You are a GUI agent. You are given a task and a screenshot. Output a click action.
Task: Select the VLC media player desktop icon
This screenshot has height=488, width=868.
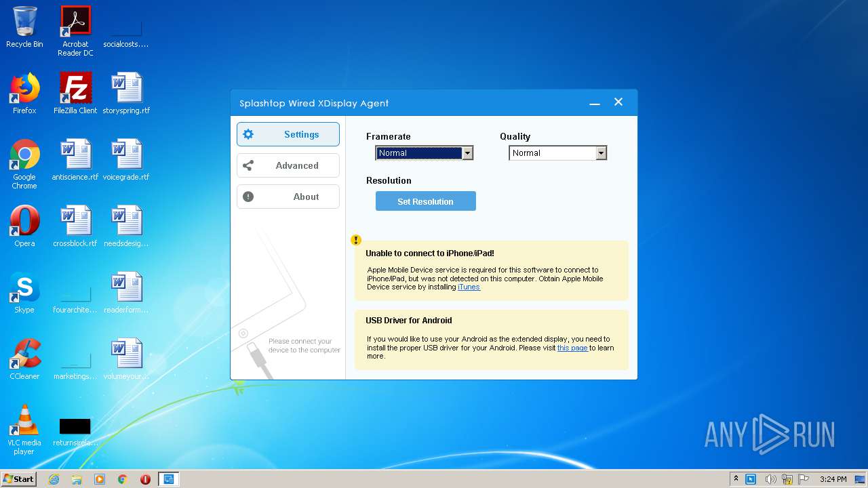(24, 430)
